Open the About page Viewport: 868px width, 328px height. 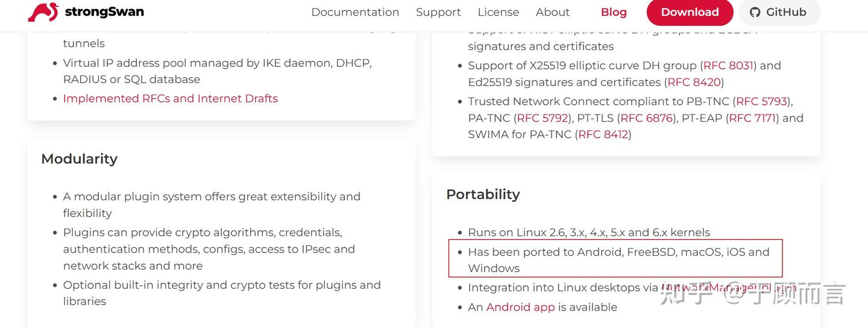click(x=552, y=12)
